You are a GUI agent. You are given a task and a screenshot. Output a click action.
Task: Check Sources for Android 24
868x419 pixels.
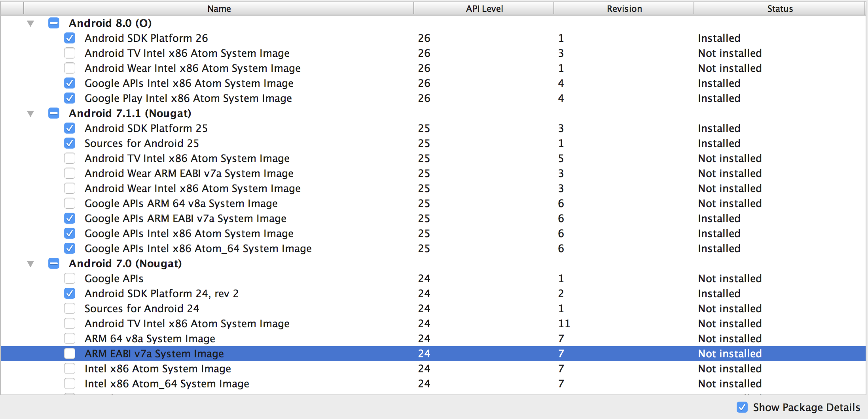[x=70, y=308]
